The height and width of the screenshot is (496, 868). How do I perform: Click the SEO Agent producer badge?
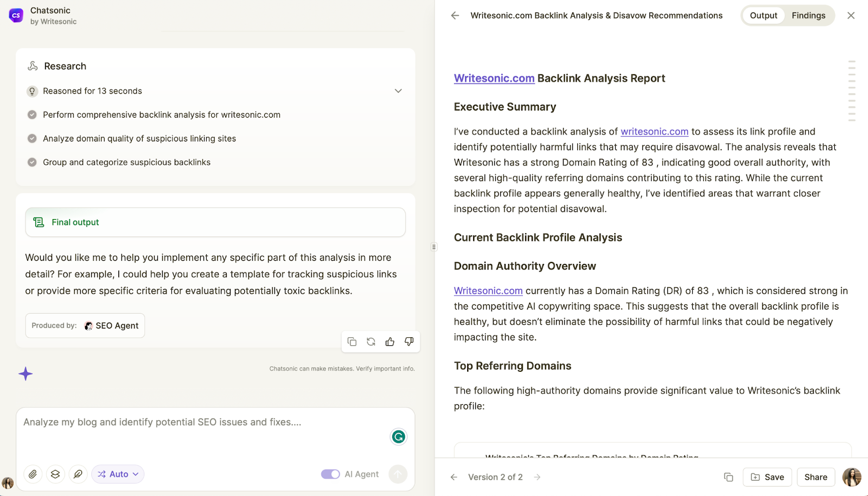tap(85, 326)
